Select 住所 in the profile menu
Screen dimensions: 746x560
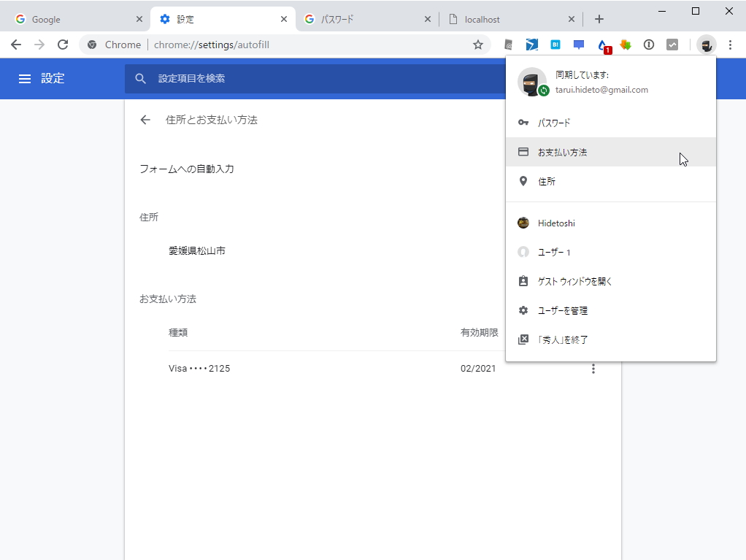click(x=546, y=181)
